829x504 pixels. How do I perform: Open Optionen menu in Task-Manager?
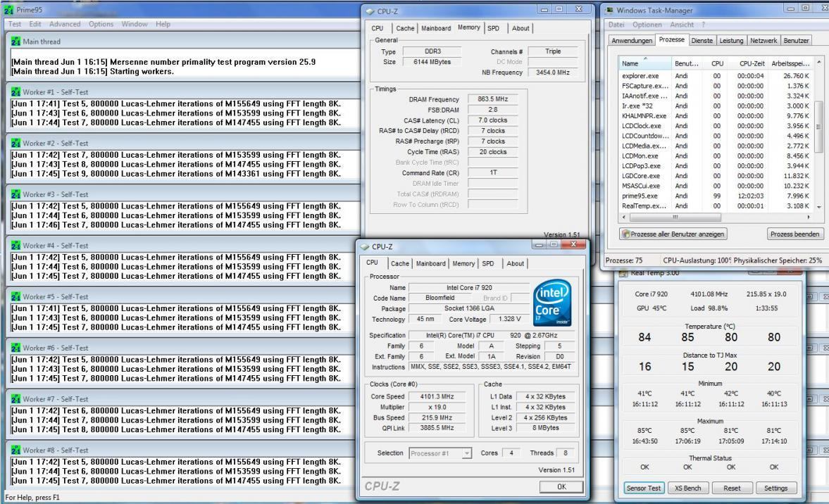647,25
